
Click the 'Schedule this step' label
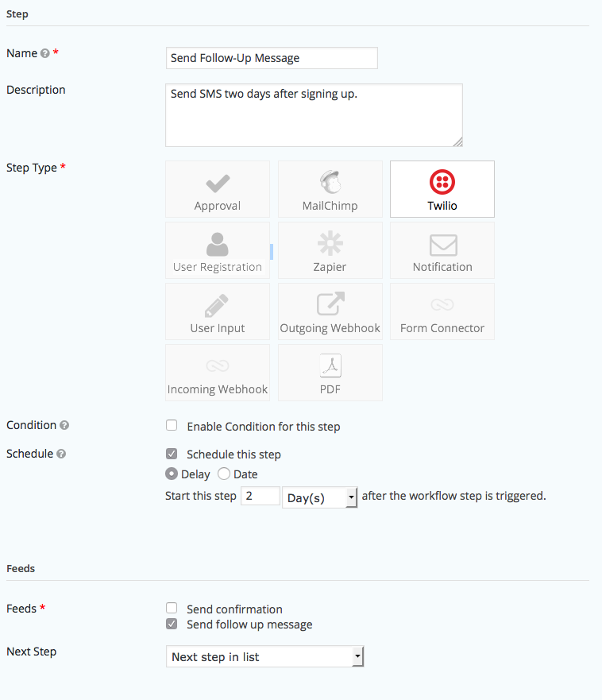pyautogui.click(x=233, y=454)
